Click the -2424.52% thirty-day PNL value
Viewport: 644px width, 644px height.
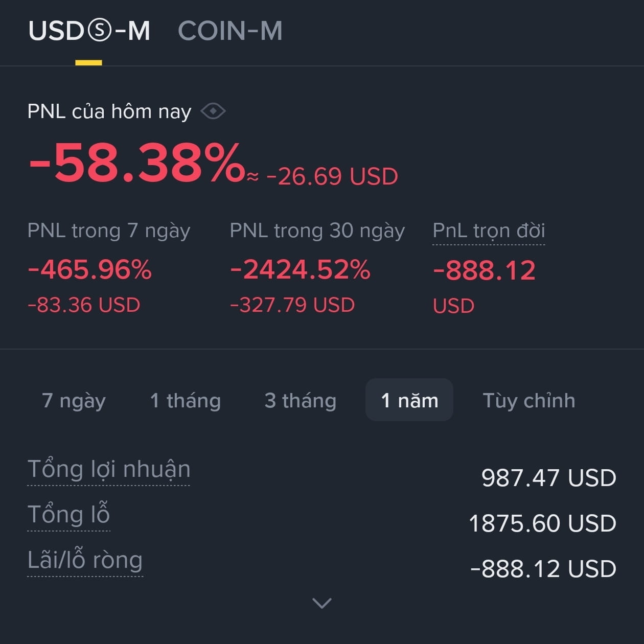tap(300, 269)
